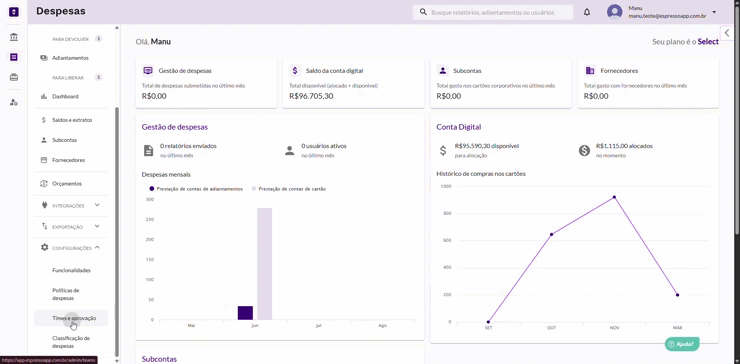This screenshot has height=364, width=740.
Task: Toggle the Prestação de contas de adiantamentos legend
Action: (196, 188)
